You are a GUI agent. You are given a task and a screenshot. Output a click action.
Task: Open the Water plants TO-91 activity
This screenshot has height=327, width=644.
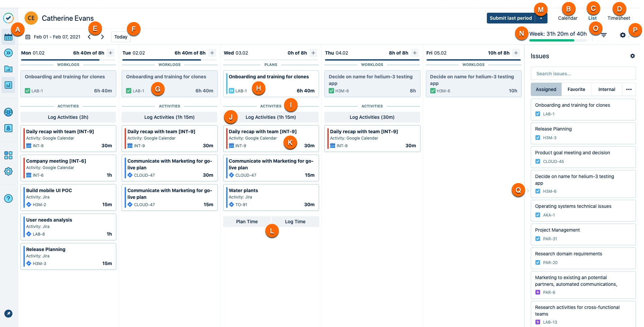coord(271,197)
